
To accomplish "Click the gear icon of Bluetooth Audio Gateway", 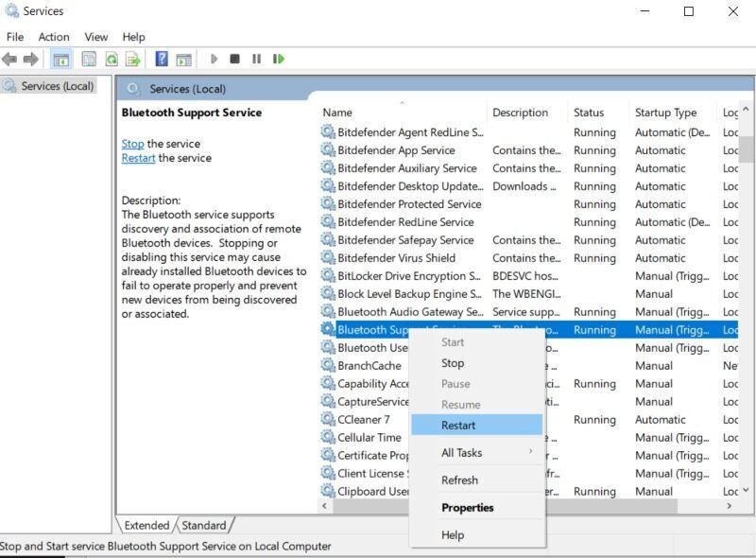I will click(328, 311).
